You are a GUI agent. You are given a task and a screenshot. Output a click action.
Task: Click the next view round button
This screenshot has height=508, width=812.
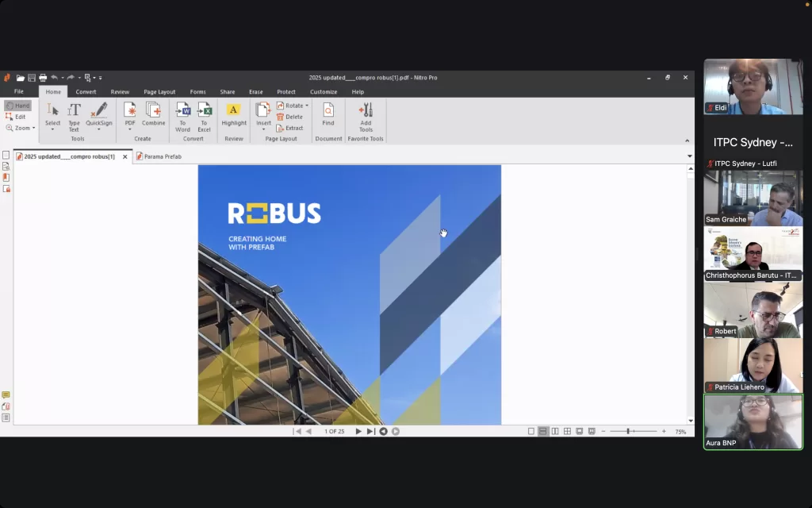(396, 431)
